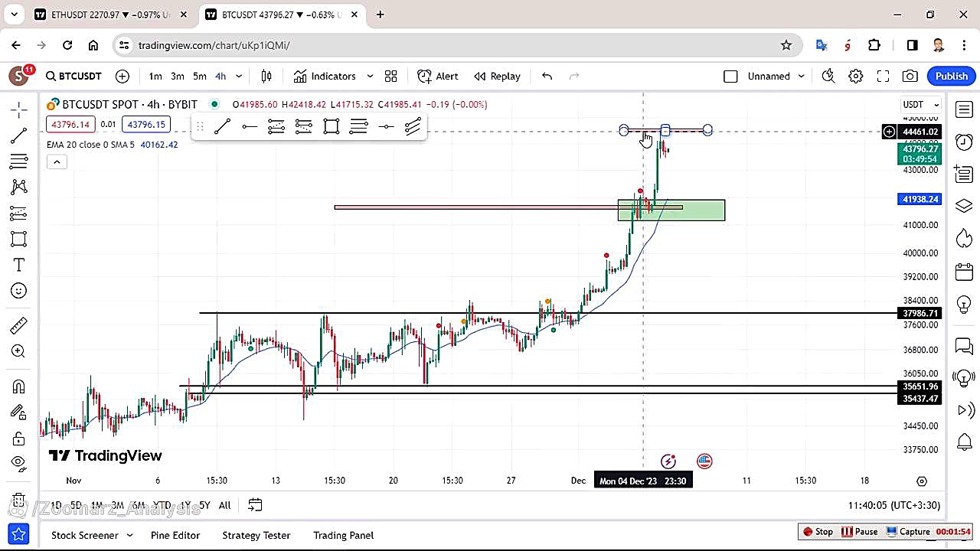Open chart settings gear

[856, 76]
